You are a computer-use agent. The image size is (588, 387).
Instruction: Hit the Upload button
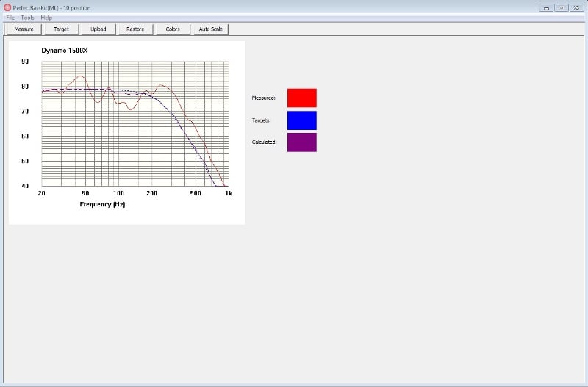pyautogui.click(x=98, y=29)
